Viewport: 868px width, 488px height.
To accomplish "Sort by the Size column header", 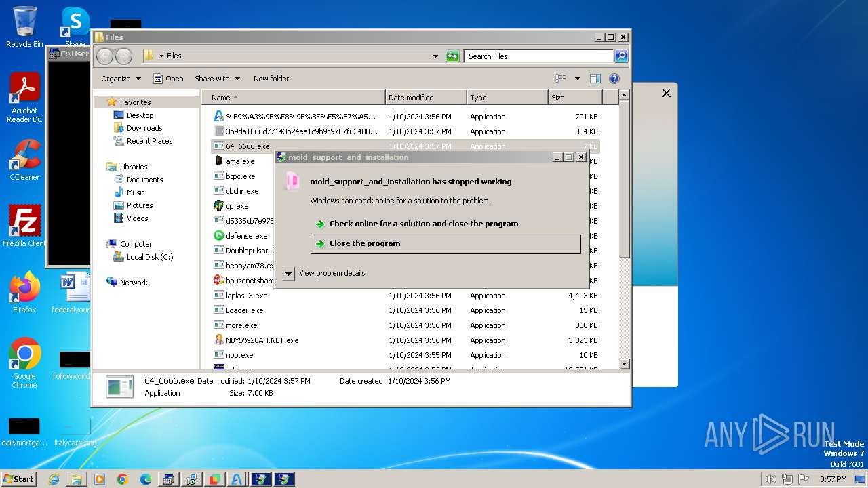I will coord(575,98).
